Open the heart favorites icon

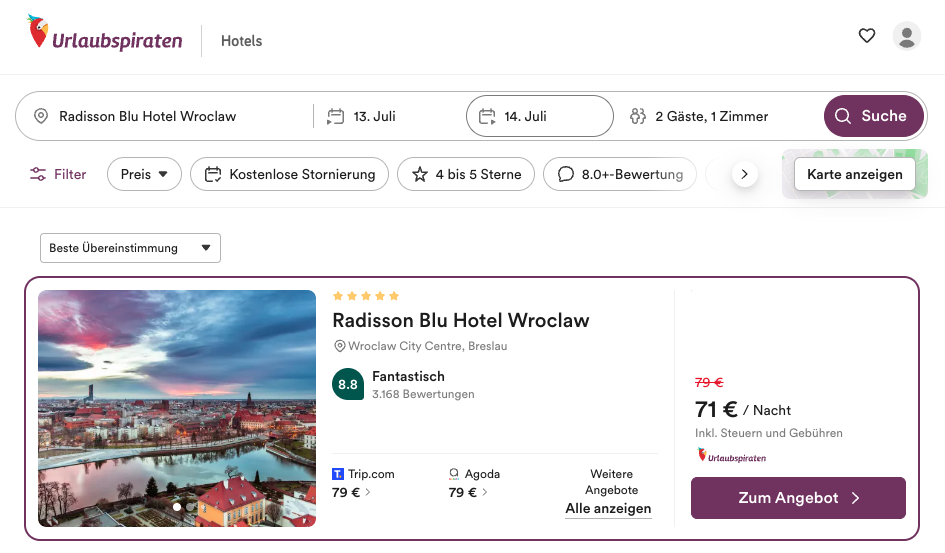click(867, 36)
